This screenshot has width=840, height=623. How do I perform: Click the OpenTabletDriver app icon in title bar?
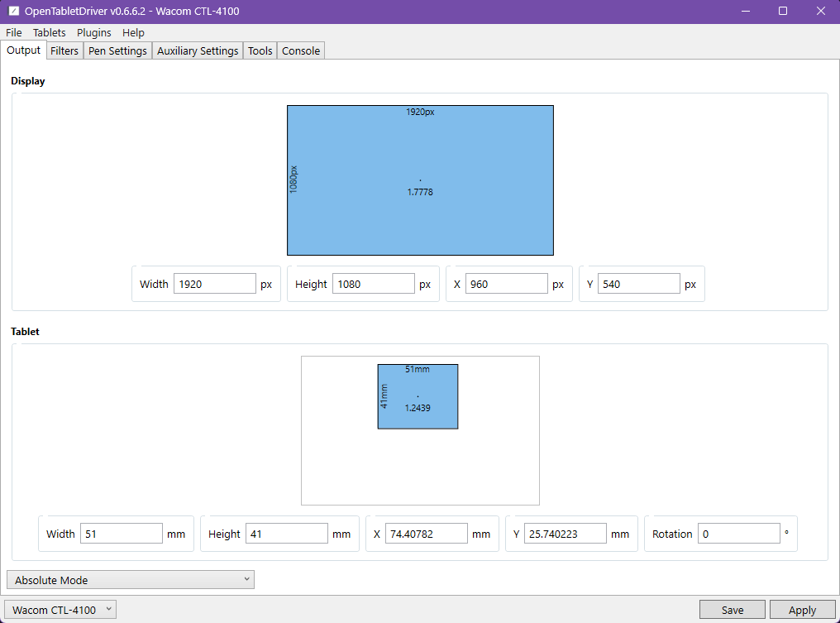[x=13, y=12]
